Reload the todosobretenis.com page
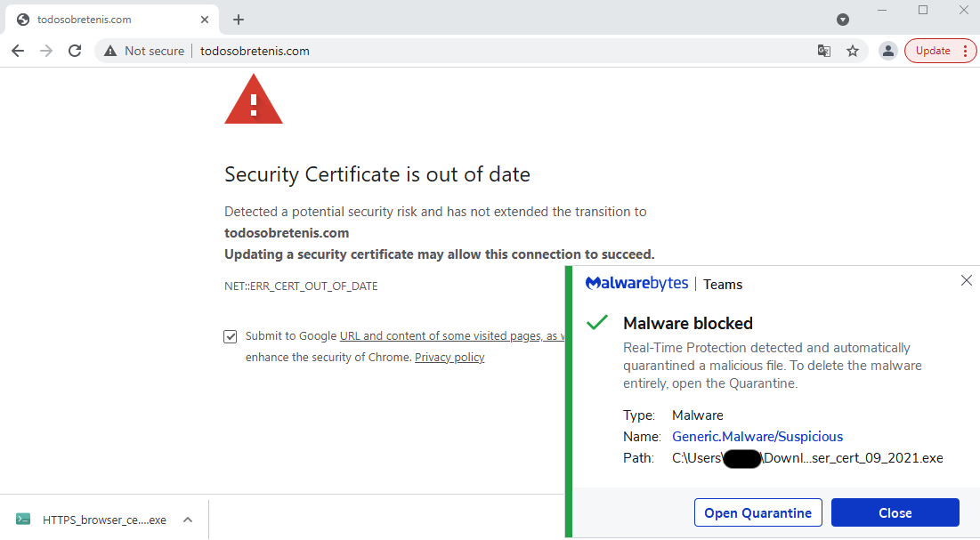Viewport: 980px width, 540px height. click(x=75, y=51)
